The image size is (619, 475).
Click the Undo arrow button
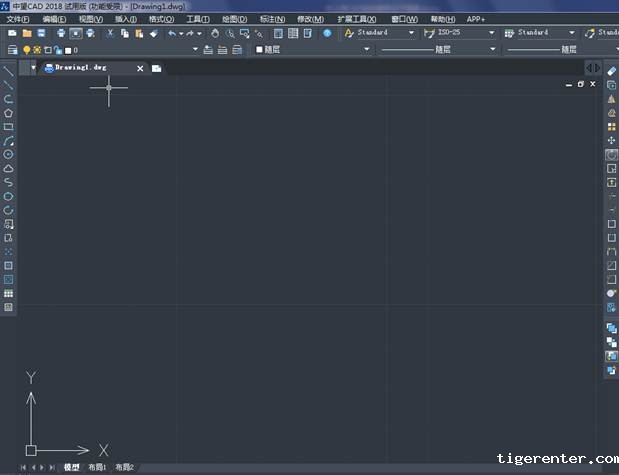pyautogui.click(x=171, y=33)
